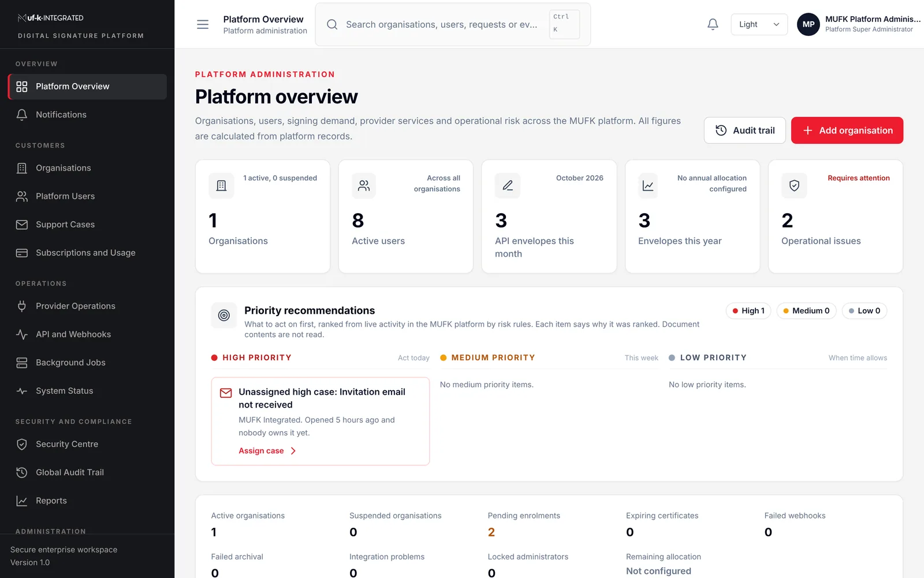Click Remaining allocation Not configured value
Screen dimensions: 924x578
658,571
